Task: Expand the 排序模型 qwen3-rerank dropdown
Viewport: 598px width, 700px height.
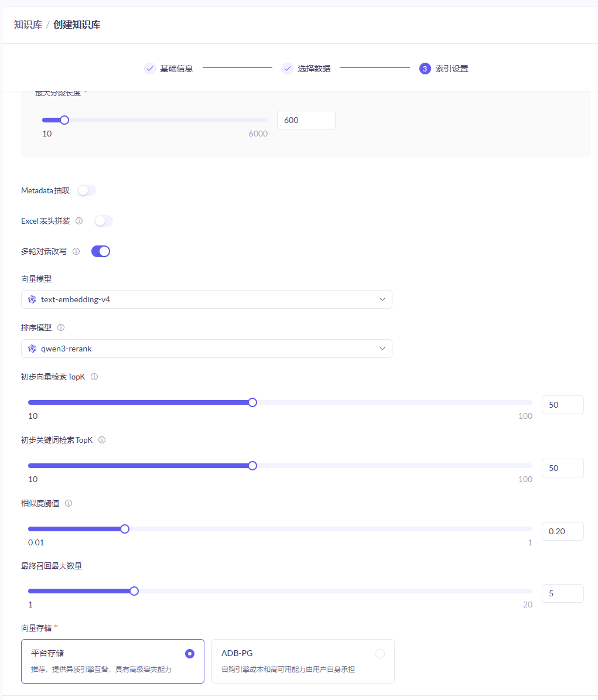Action: (206, 349)
